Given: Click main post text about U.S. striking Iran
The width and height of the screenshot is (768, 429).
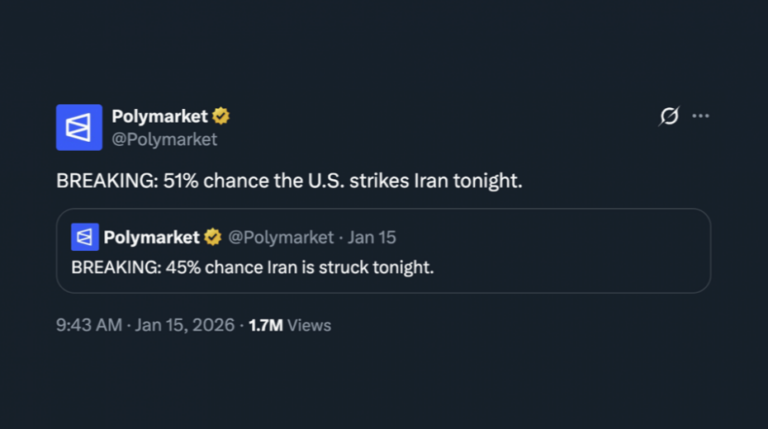Looking at the screenshot, I should tap(289, 181).
